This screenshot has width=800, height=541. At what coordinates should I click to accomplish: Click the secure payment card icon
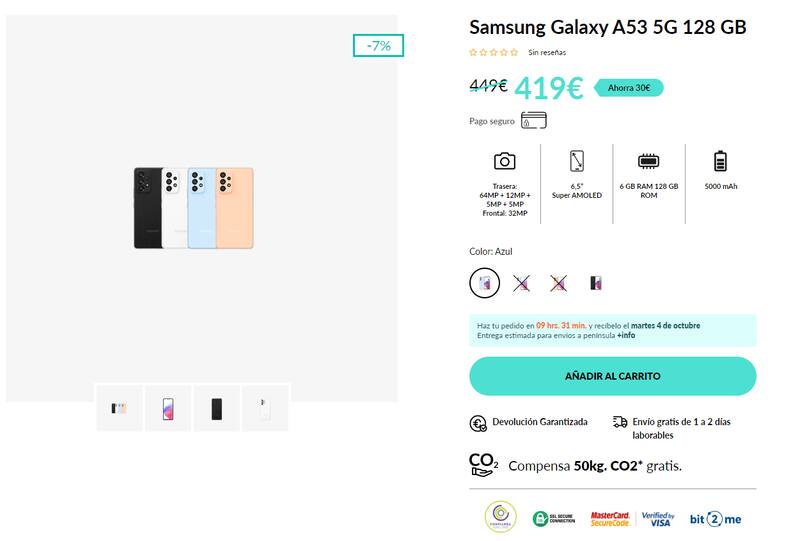point(534,121)
